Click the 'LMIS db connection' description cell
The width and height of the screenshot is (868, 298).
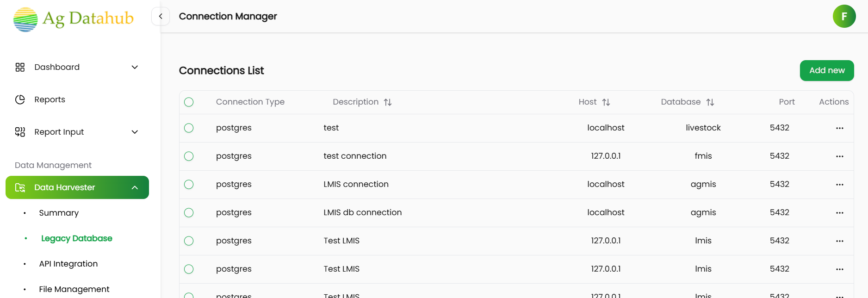362,213
